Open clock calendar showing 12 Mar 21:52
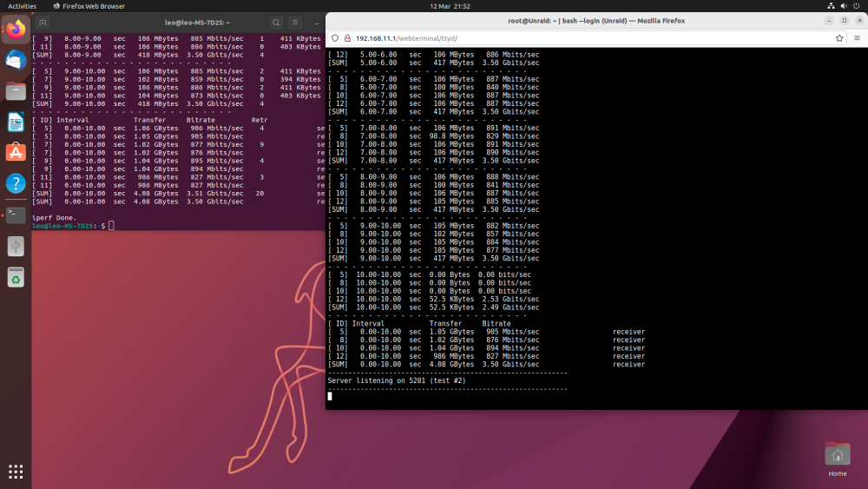 450,6
